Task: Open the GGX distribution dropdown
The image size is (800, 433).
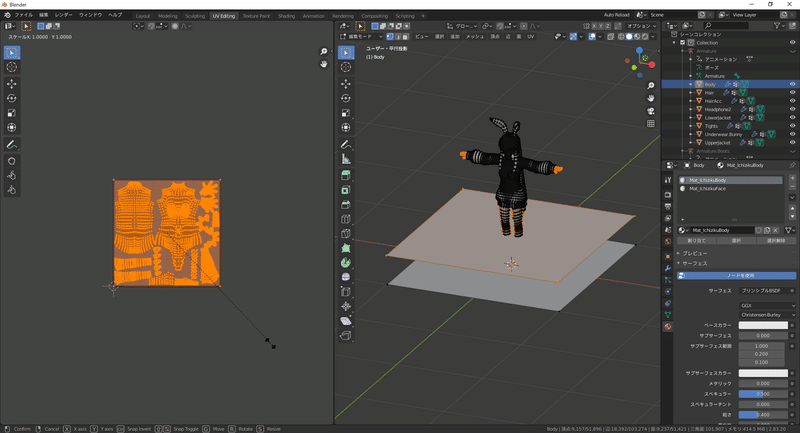Action: pos(767,306)
